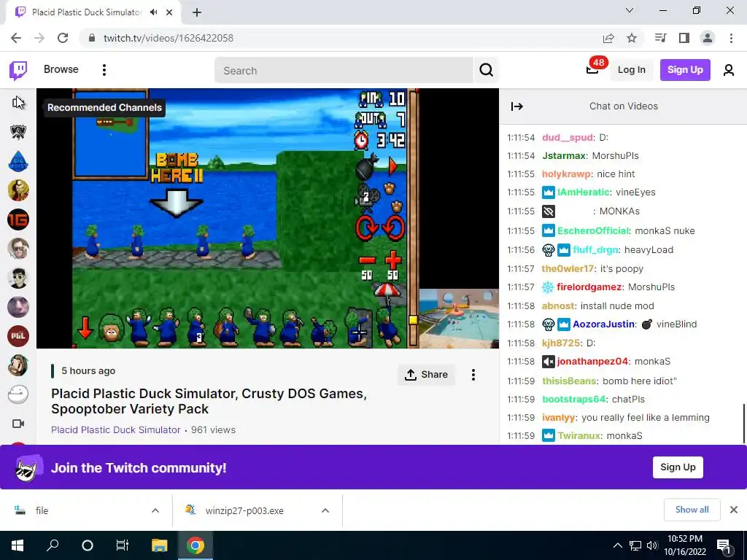Open the tab search chevron in the title bar

tap(630, 10)
